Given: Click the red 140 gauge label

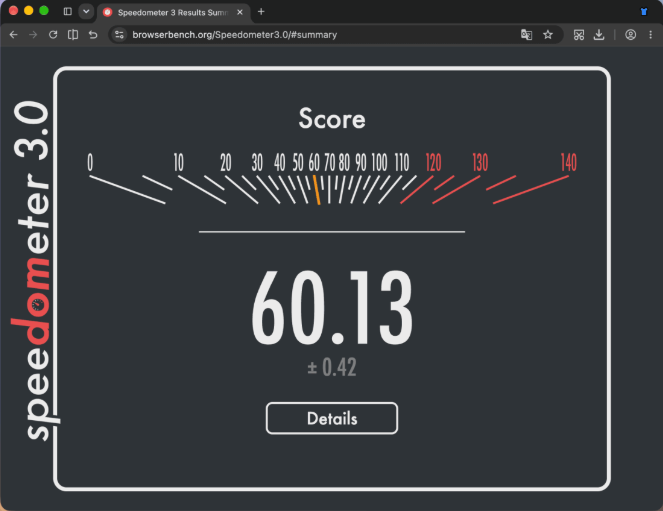Looking at the screenshot, I should click(x=569, y=162).
